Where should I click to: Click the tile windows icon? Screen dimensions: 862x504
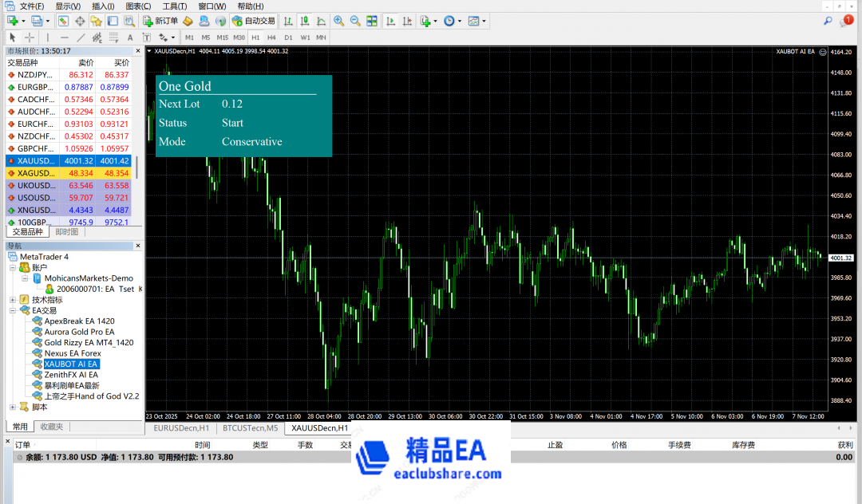373,21
